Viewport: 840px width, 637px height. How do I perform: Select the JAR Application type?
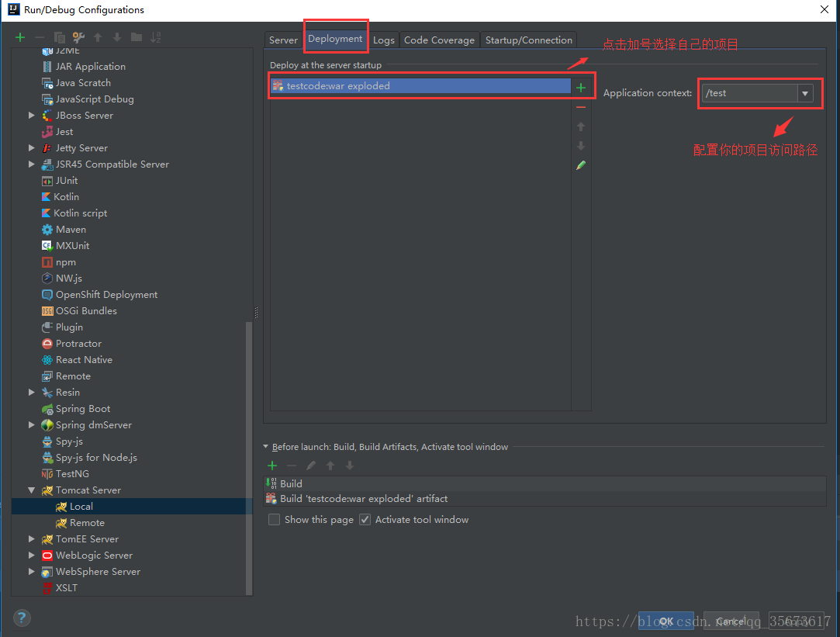pos(83,67)
